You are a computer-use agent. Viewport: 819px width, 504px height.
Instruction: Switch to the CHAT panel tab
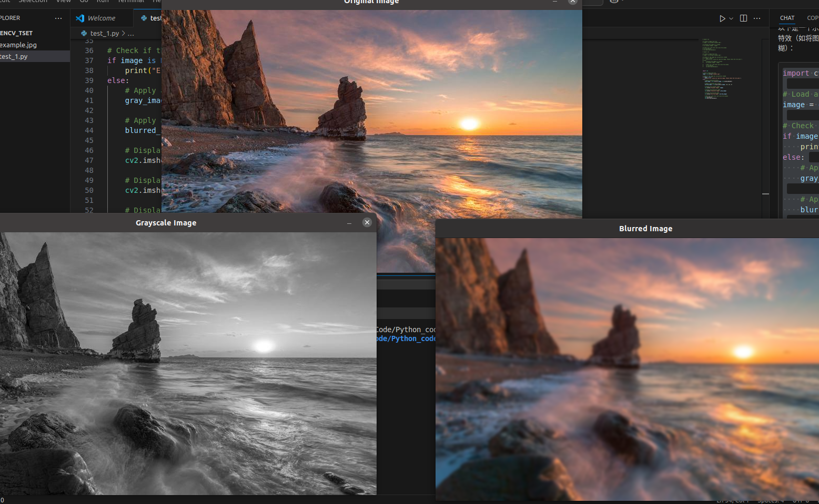point(787,18)
